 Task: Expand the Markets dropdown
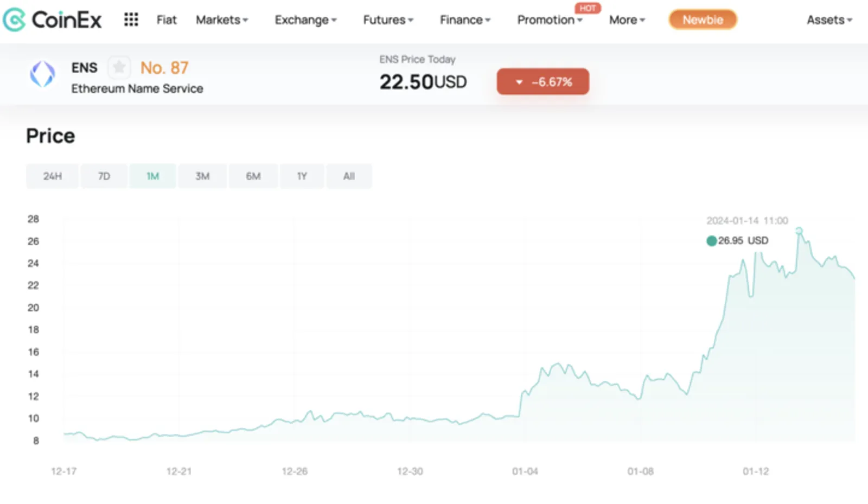tap(222, 20)
